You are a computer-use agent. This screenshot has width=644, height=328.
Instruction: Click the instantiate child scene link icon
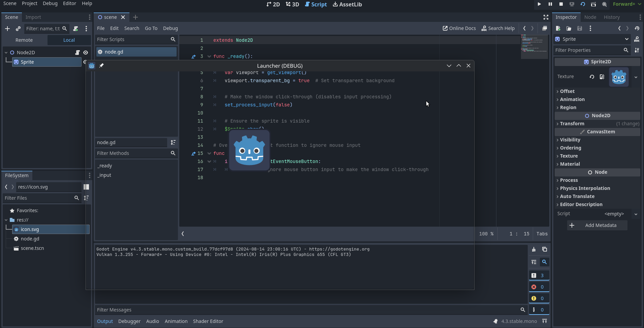click(x=18, y=29)
